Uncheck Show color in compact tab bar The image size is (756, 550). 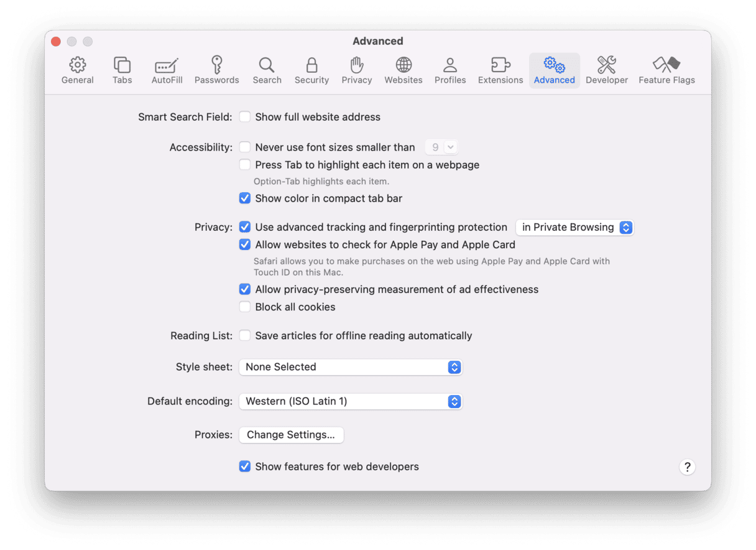coord(245,198)
